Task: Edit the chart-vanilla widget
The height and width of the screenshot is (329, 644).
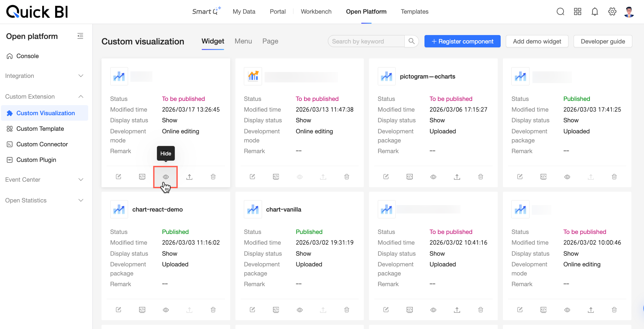Action: [x=252, y=310]
